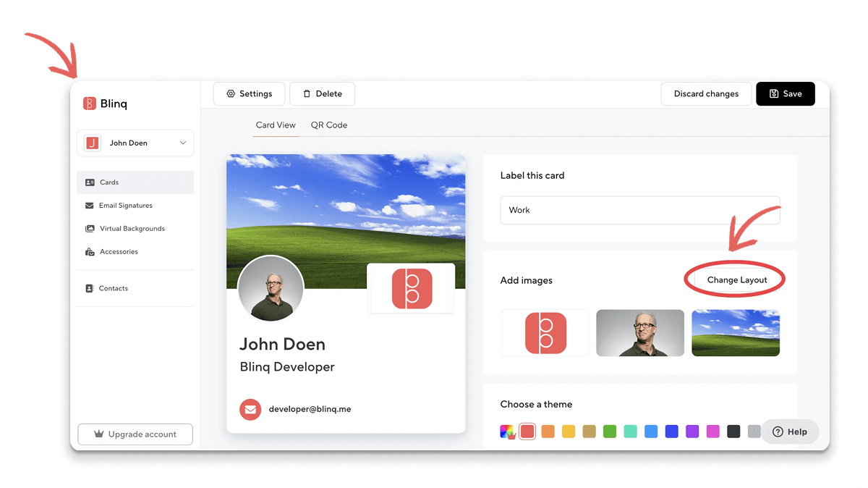Screen dimensions: 868x488
Task: Click the Virtual Backgrounds image icon
Action: point(90,229)
